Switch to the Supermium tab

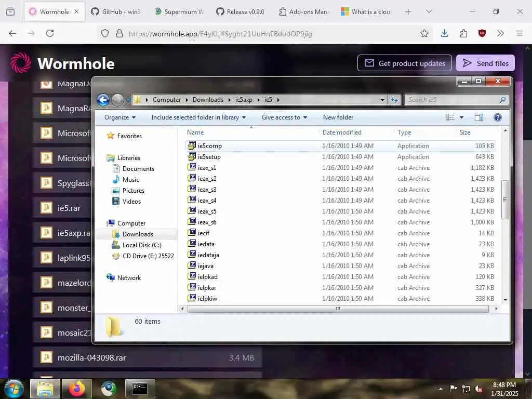[179, 11]
